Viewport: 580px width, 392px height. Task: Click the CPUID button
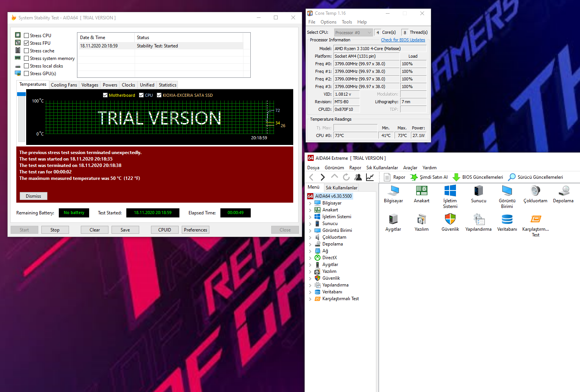point(165,230)
